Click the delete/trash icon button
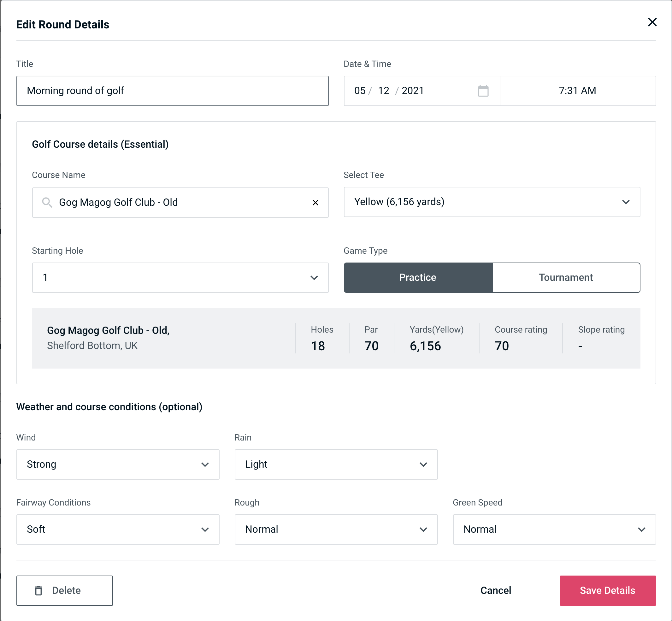 click(x=39, y=591)
